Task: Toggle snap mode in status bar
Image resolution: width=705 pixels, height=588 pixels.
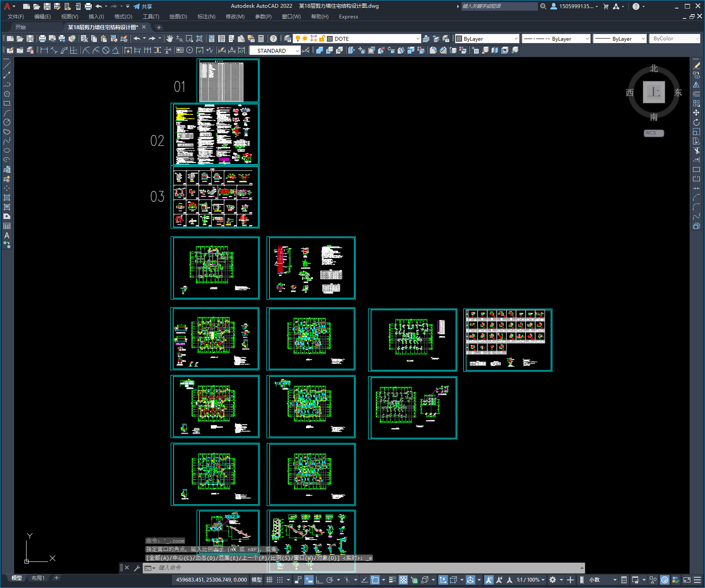Action: point(280,580)
